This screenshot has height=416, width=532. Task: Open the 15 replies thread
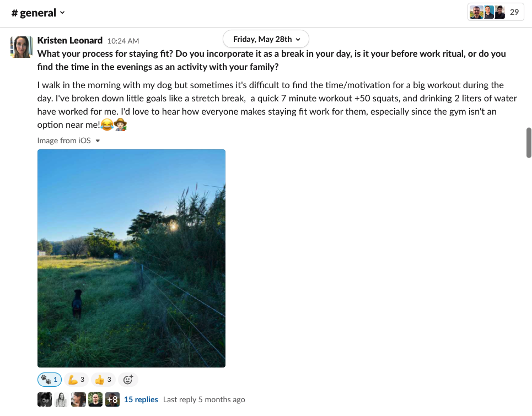coord(141,399)
